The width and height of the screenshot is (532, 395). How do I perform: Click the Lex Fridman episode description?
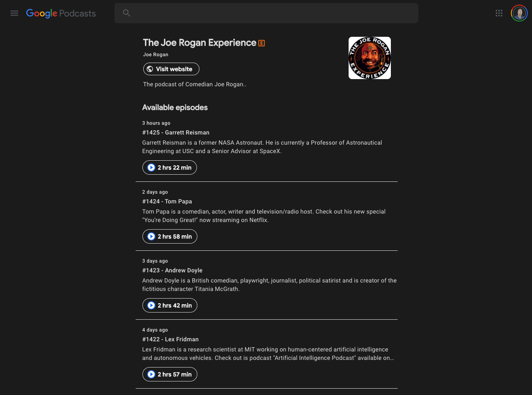pyautogui.click(x=268, y=354)
